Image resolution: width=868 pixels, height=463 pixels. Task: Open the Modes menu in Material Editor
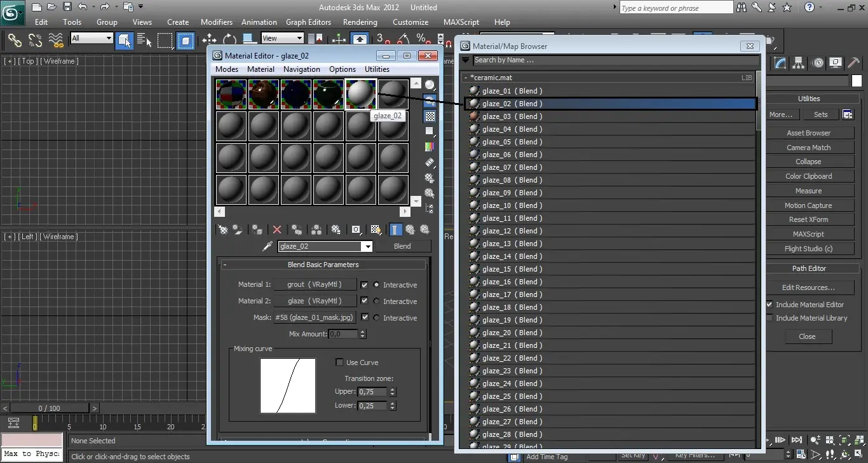click(227, 69)
